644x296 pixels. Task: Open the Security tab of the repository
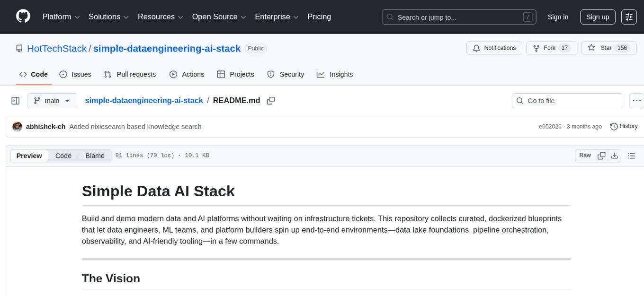286,74
